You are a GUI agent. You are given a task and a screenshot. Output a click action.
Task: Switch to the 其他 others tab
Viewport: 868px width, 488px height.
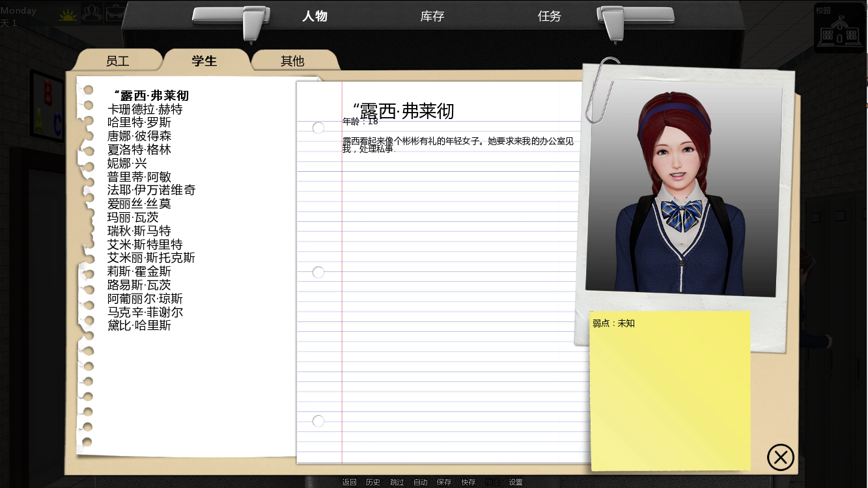(292, 61)
